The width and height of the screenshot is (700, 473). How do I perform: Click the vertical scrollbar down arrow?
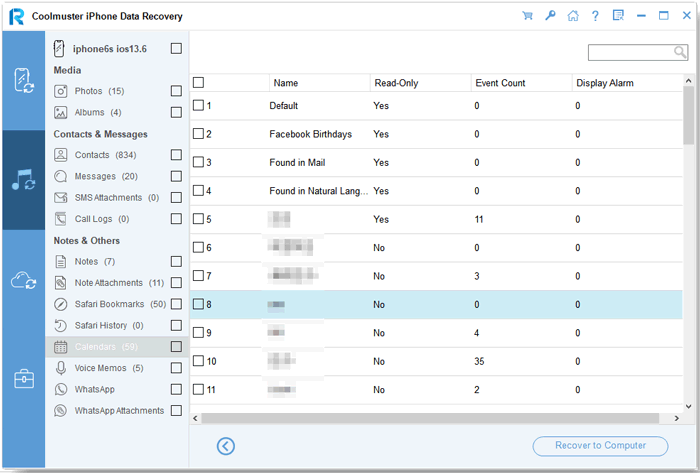click(x=688, y=407)
